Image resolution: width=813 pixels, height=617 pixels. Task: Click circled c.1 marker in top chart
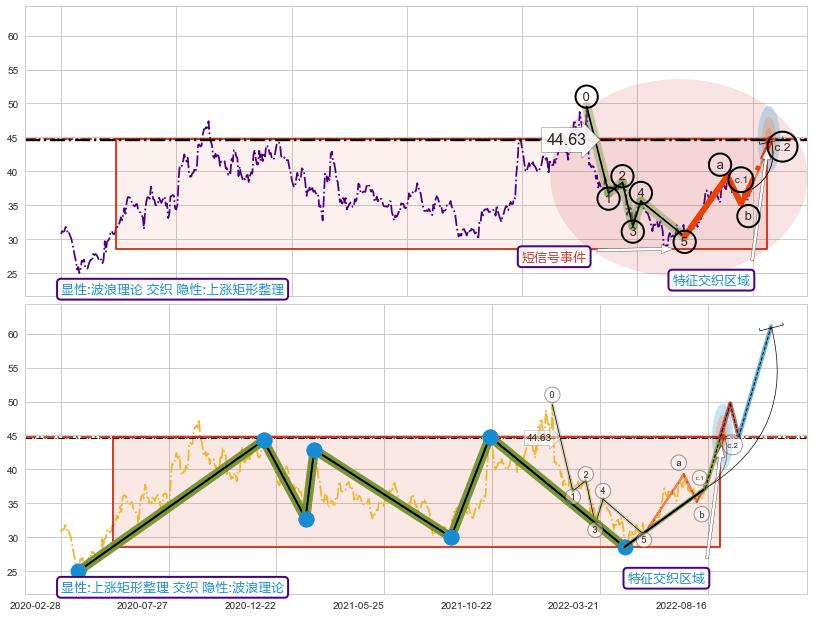pos(740,180)
